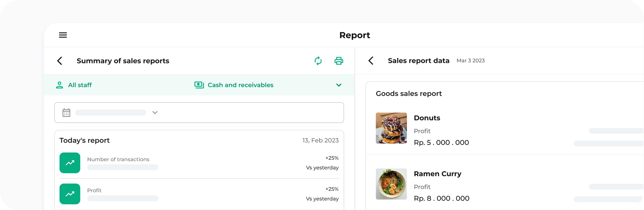This screenshot has height=210, width=644.
Task: Print the sales report summary
Action: coord(339,61)
